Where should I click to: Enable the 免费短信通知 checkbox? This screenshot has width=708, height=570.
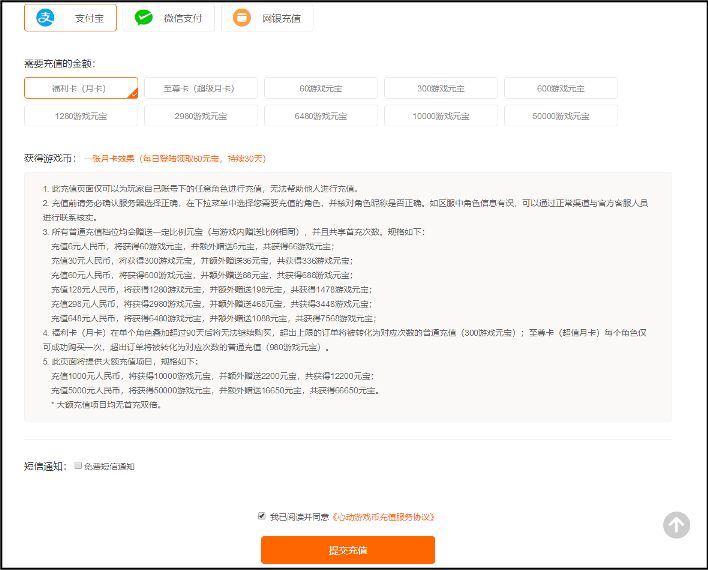pos(78,465)
